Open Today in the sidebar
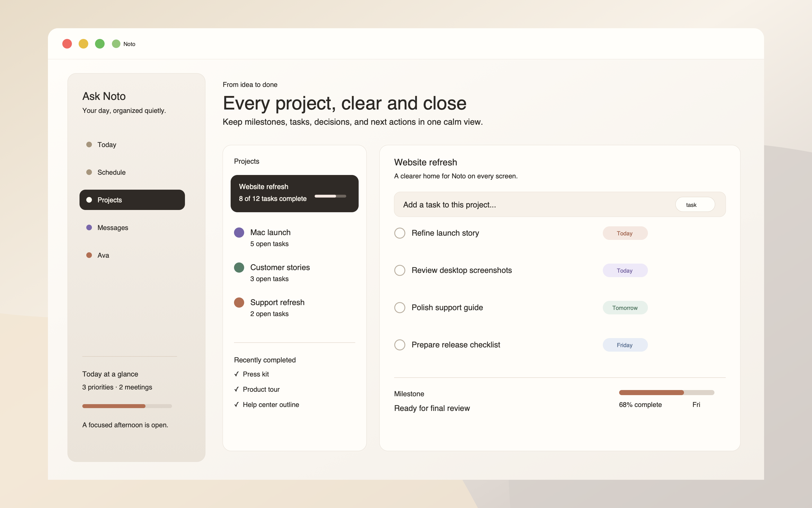812x508 pixels. (132, 144)
